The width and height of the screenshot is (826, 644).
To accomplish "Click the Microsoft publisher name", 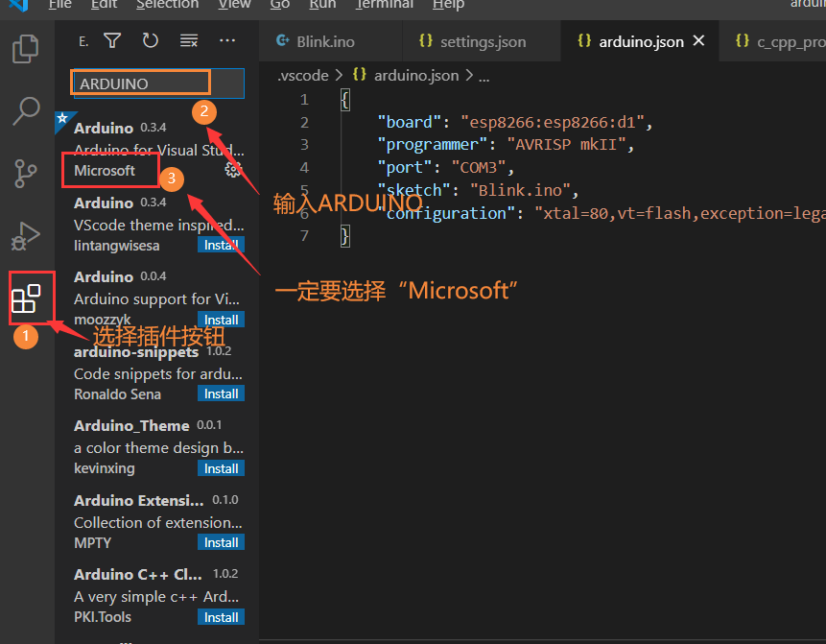I will click(105, 170).
